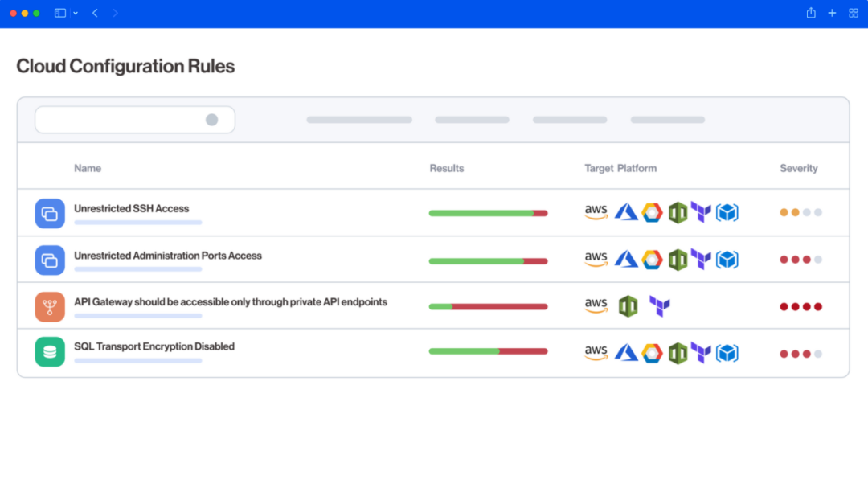This screenshot has height=496, width=868.
Task: Open the browser sidebar toggle
Action: click(60, 13)
